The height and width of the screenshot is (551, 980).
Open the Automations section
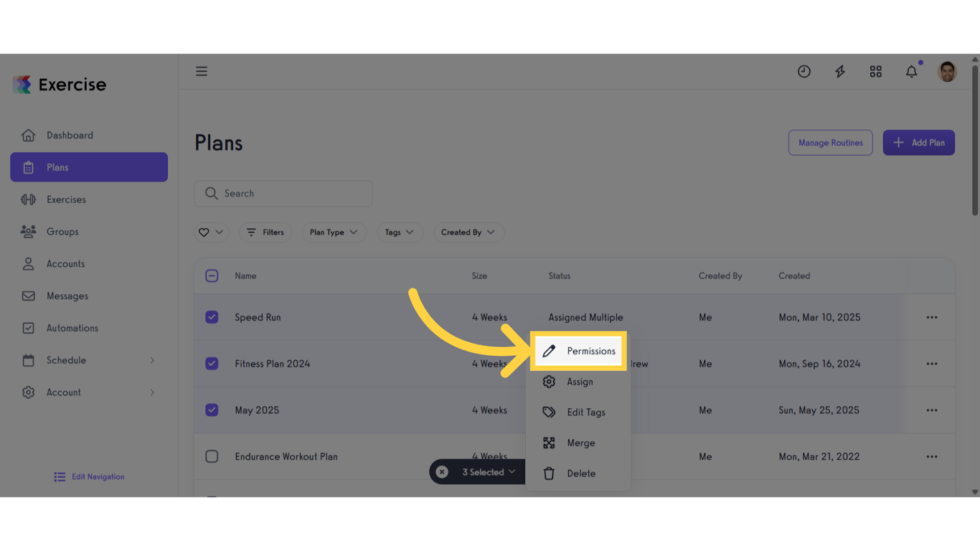[x=75, y=328]
